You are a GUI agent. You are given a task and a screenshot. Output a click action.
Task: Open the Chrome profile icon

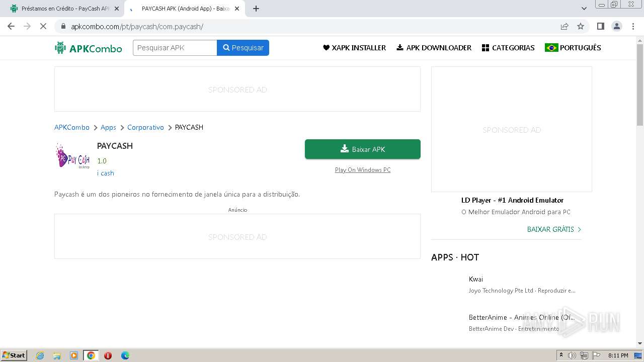(x=617, y=26)
